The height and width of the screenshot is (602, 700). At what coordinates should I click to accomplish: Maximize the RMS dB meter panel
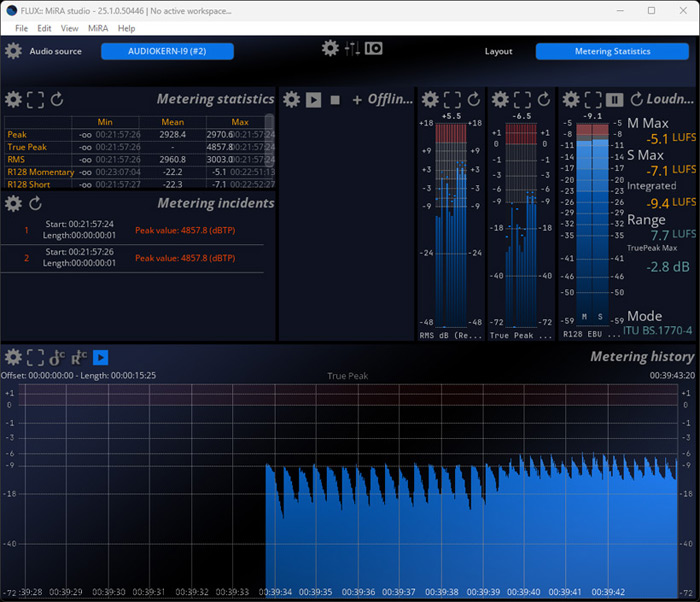[452, 100]
